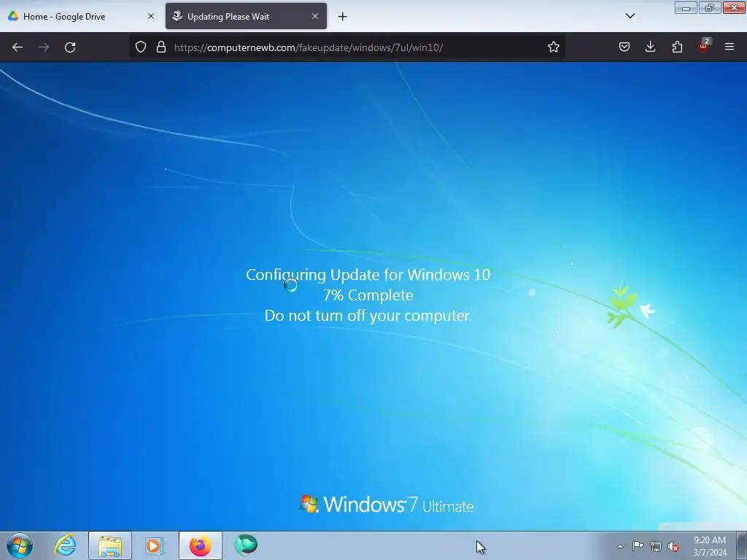Viewport: 747px width, 560px height.
Task: Open the green bird app in taskbar
Action: [x=246, y=545]
